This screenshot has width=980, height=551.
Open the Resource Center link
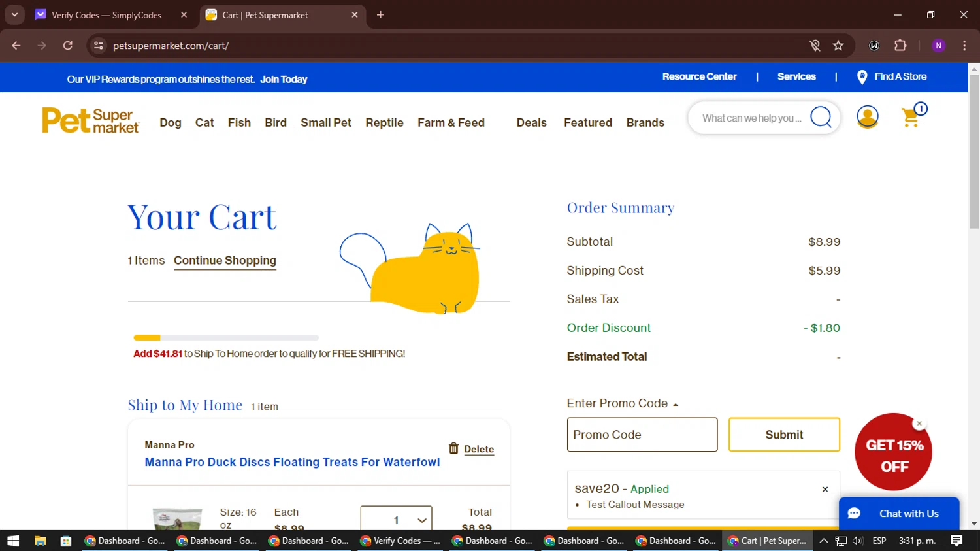click(x=699, y=76)
